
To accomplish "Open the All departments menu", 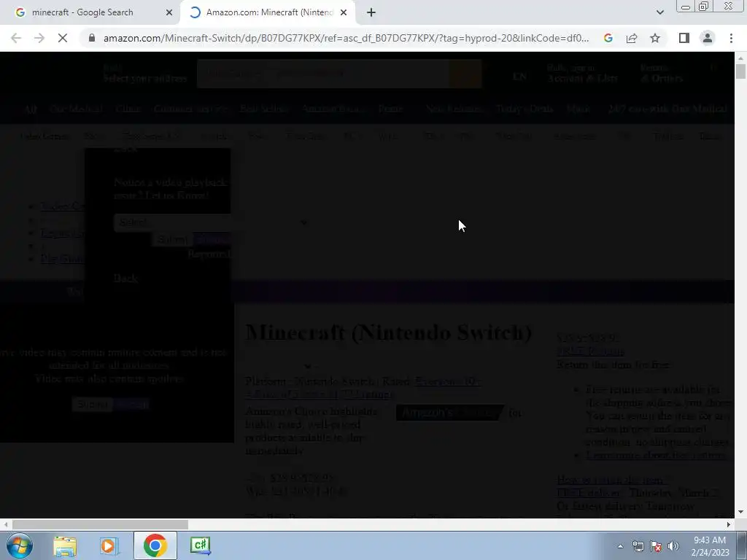I will point(30,109).
